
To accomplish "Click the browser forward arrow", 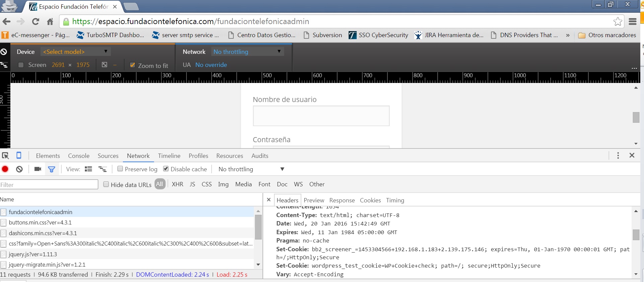I will coord(21,22).
